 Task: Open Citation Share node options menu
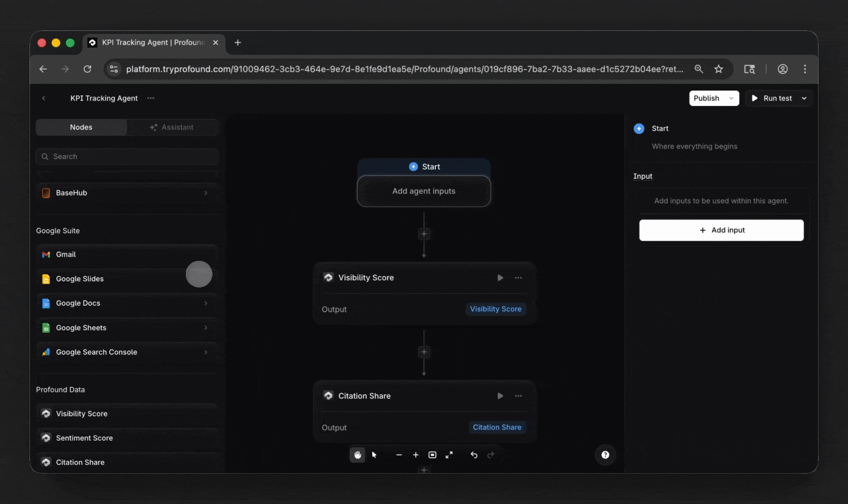[x=518, y=396]
